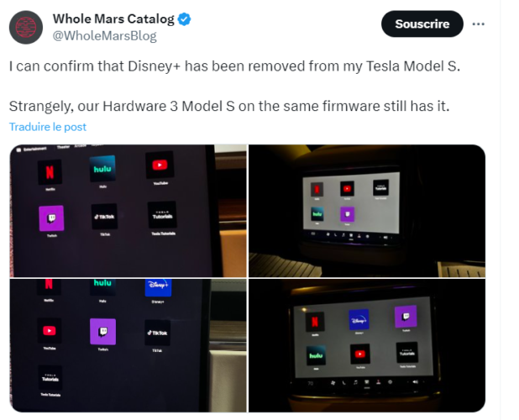Click the Disney+ icon in bottom-left photo
The height and width of the screenshot is (420, 519).
[158, 287]
